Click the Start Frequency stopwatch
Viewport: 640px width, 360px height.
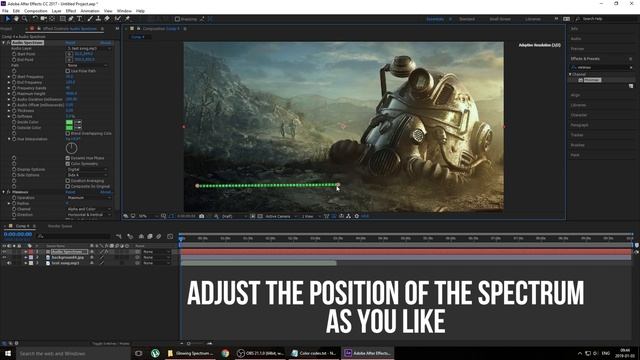[14, 77]
